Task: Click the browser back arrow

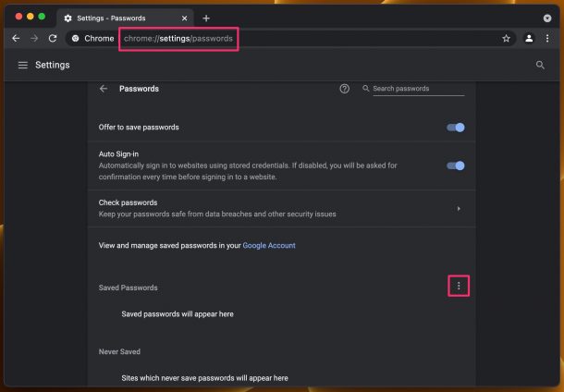Action: pos(16,39)
